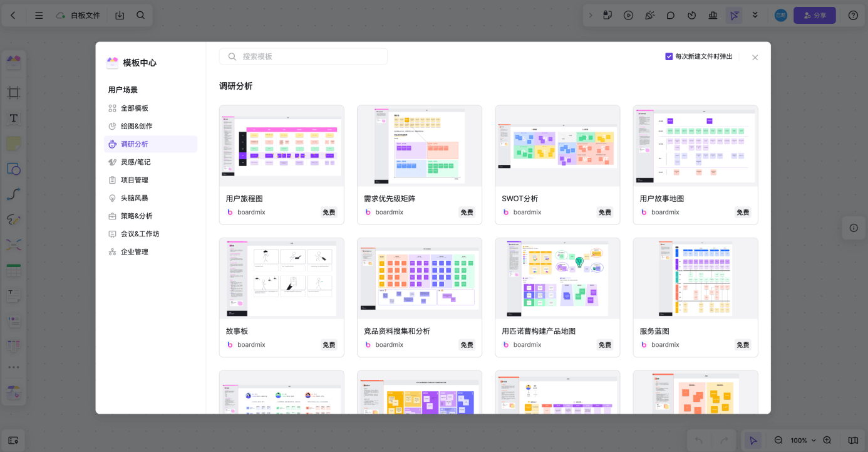Image resolution: width=868 pixels, height=452 pixels.
Task: Select 企业管理 category
Action: [150, 251]
